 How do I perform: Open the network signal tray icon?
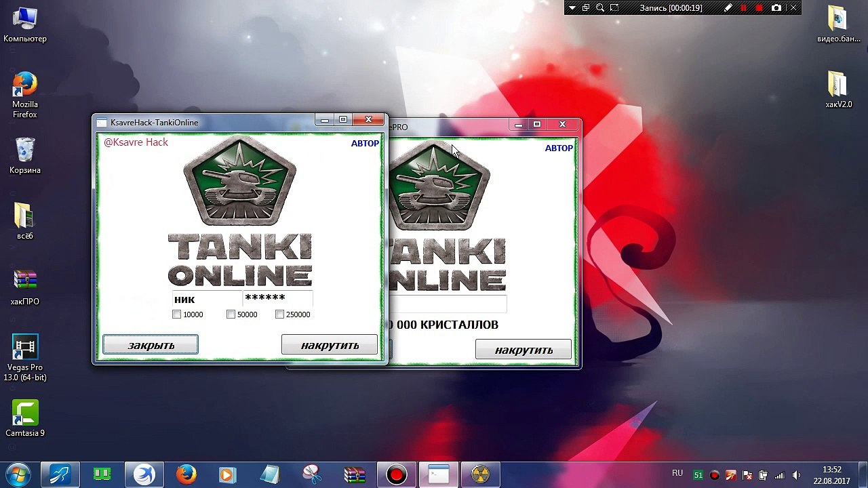[780, 476]
